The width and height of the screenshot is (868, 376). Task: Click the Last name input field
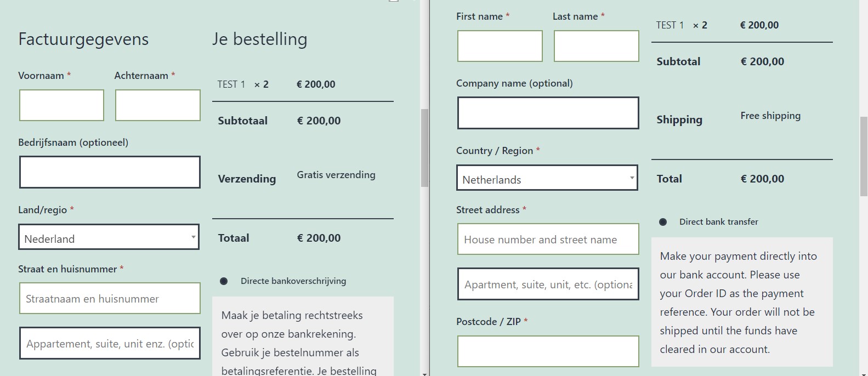(x=597, y=46)
